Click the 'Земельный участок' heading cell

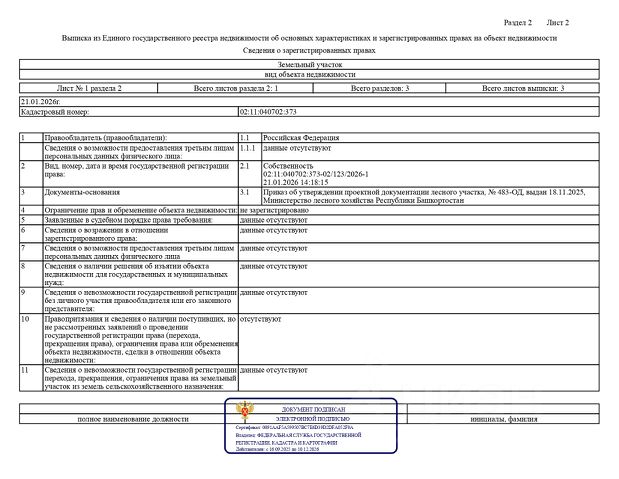click(310, 64)
